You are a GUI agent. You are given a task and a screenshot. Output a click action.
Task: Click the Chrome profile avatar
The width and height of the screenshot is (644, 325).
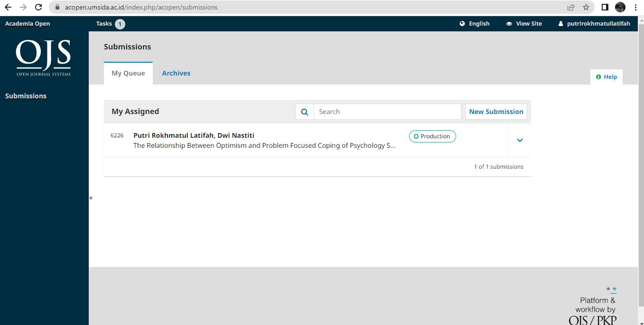(620, 8)
